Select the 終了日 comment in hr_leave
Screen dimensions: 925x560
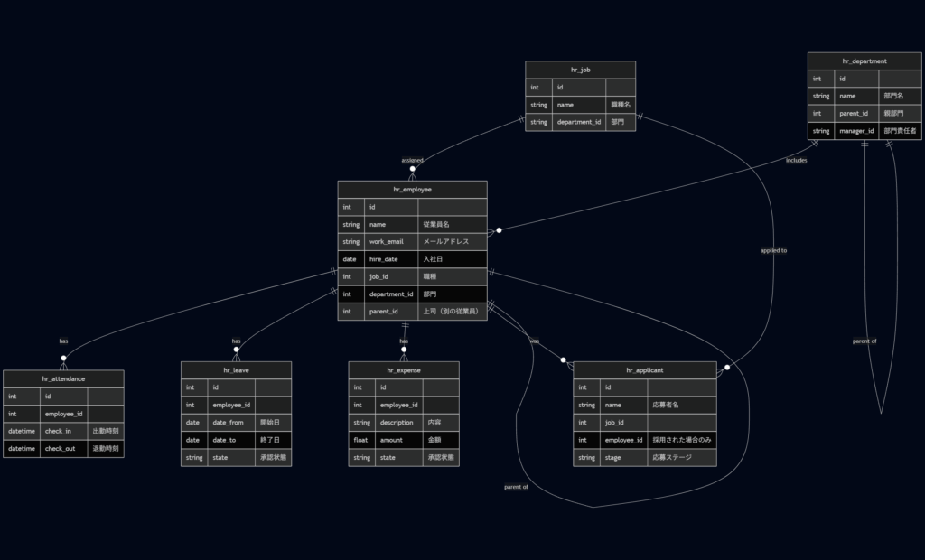pyautogui.click(x=273, y=440)
